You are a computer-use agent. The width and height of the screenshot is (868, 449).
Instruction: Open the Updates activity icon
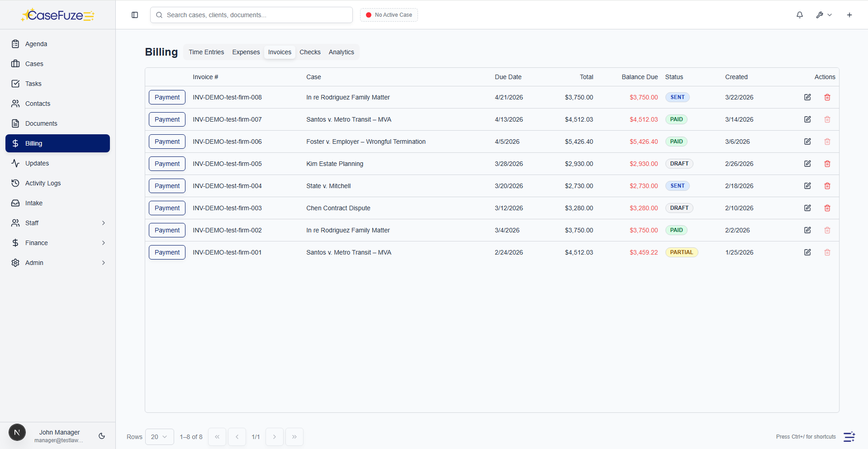[16, 163]
